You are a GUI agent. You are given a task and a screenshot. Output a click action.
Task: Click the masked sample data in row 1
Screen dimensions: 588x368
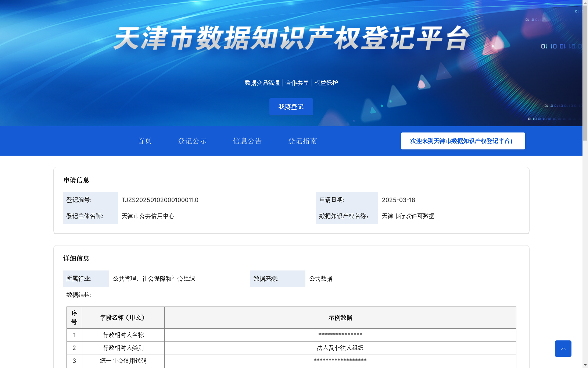(x=340, y=335)
